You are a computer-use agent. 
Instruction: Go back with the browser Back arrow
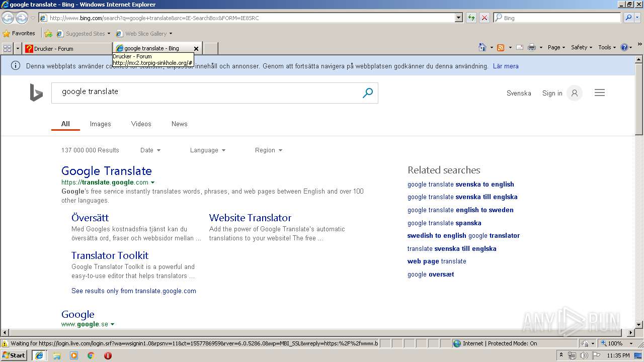click(x=8, y=18)
